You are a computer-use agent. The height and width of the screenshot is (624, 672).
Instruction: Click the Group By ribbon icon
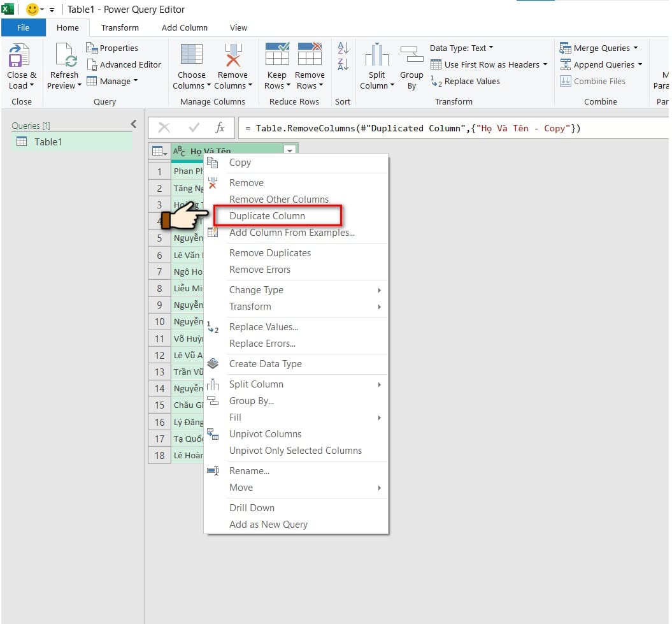click(x=411, y=56)
